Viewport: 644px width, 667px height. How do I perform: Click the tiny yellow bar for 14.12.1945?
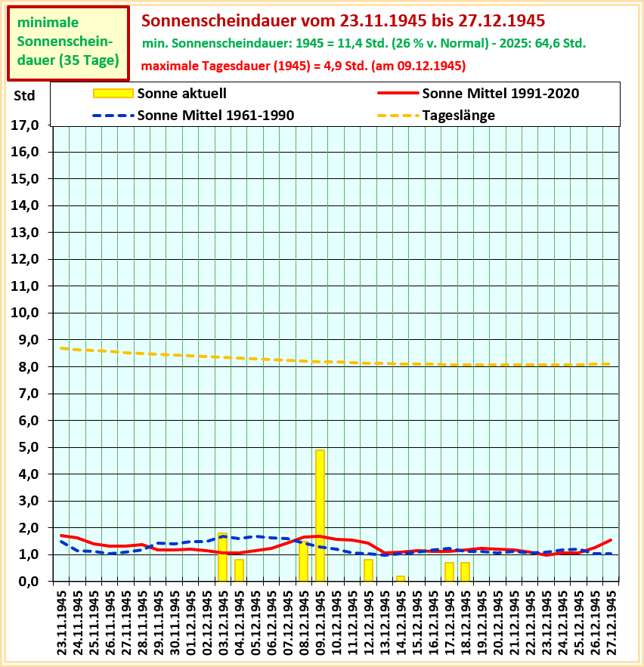(401, 579)
